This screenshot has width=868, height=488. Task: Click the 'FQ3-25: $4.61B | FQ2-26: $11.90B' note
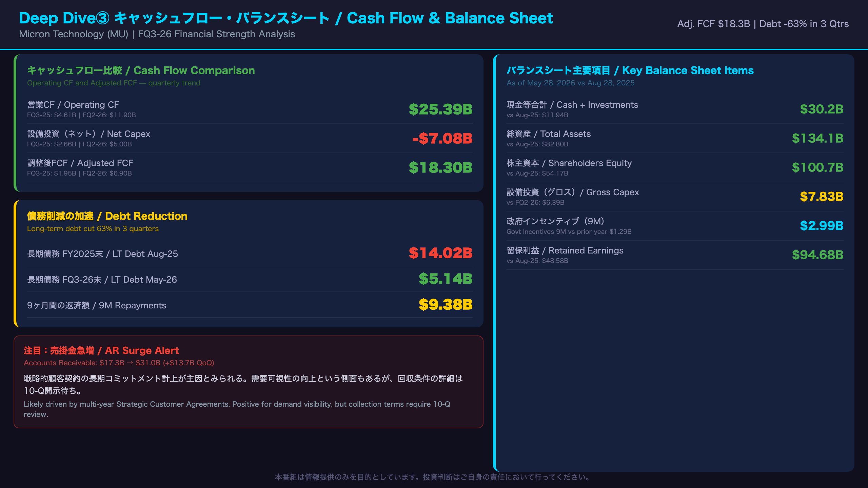pyautogui.click(x=81, y=115)
